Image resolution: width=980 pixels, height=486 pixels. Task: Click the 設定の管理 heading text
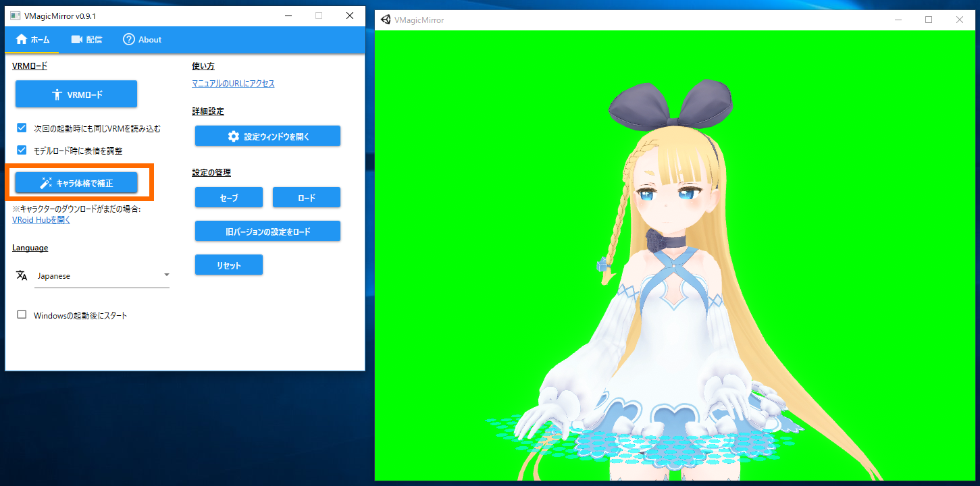pyautogui.click(x=211, y=173)
